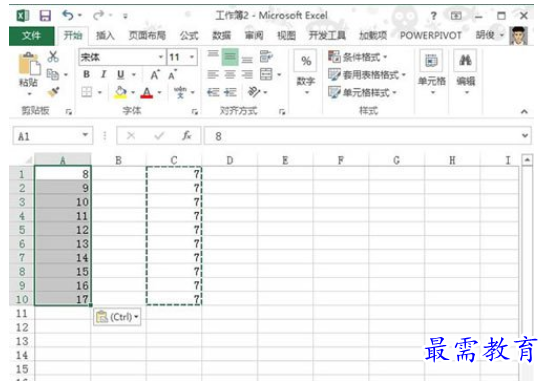The image size is (546, 381).
Task: Click the Save icon in quick access toolbar
Action: point(45,16)
